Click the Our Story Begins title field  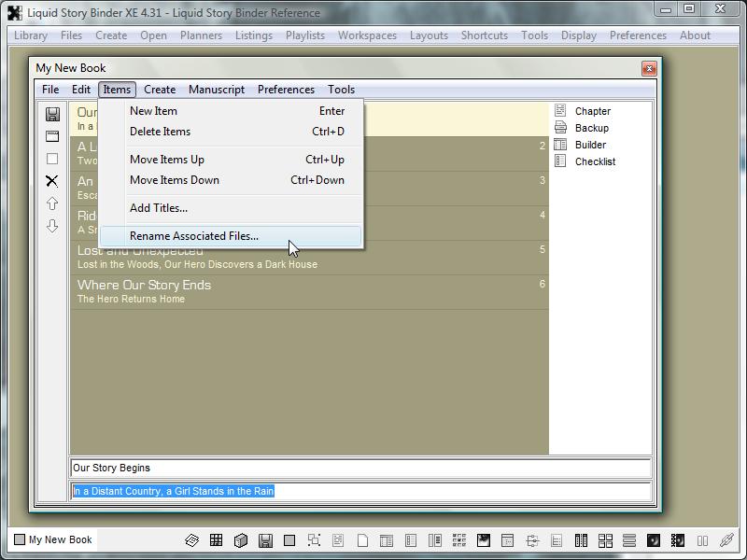(360, 469)
